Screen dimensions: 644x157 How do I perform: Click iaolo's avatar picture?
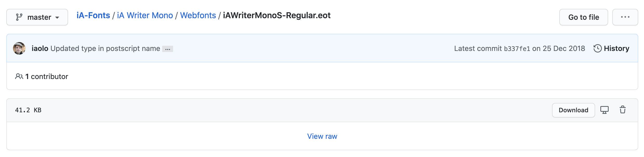tap(19, 48)
